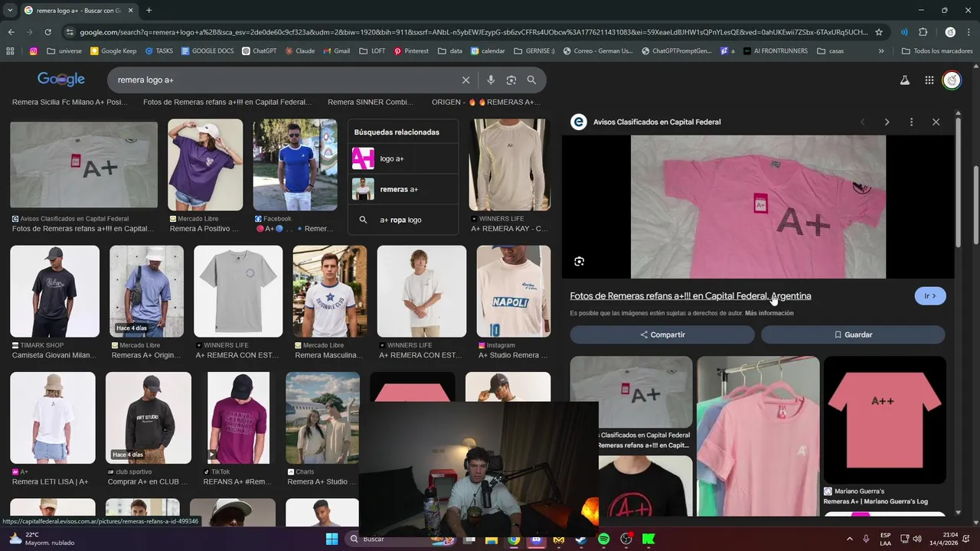Open more options in image preview panel
Image resolution: width=980 pixels, height=551 pixels.
pos(911,122)
